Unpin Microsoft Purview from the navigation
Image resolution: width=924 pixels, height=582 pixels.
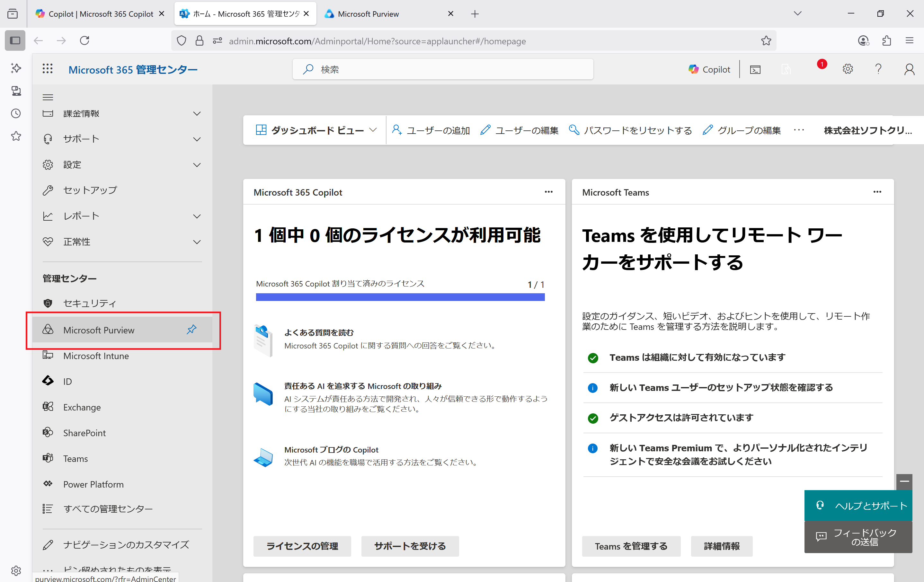192,329
